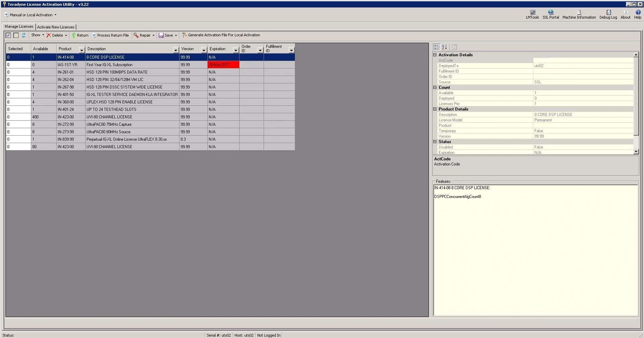Viewport: 644px width, 338px height.
Task: Open the Manage Licenses tab
Action: click(x=19, y=26)
